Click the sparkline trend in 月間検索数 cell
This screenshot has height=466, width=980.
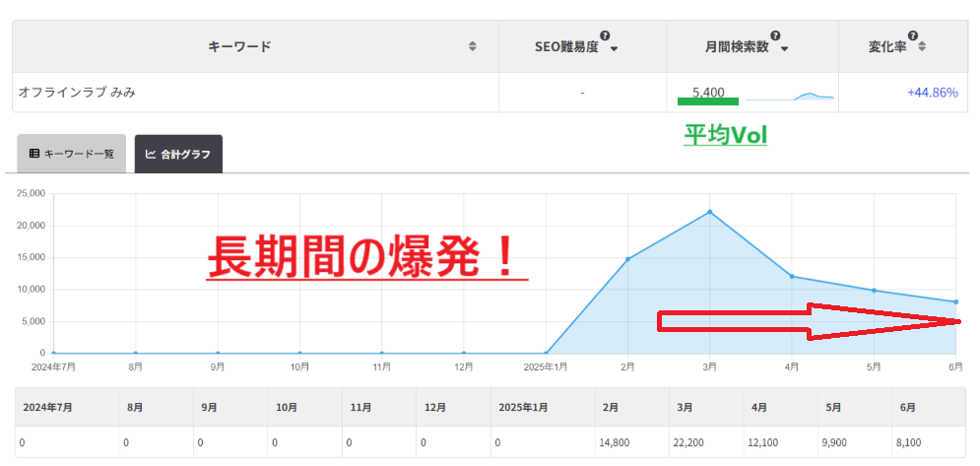click(789, 97)
